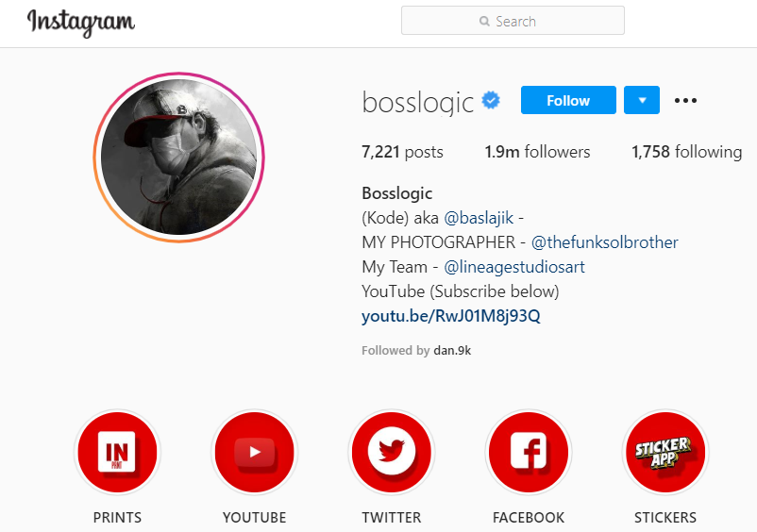View bosslogic's profile picture story

[x=178, y=158]
